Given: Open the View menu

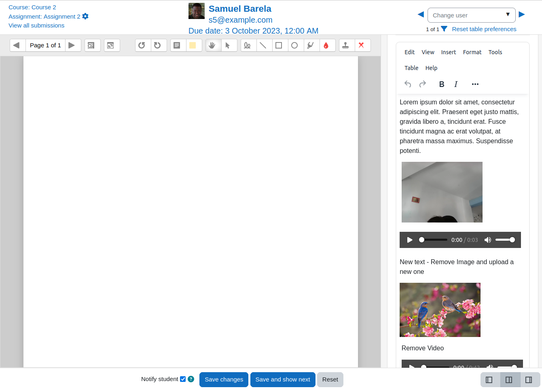Looking at the screenshot, I should [428, 52].
